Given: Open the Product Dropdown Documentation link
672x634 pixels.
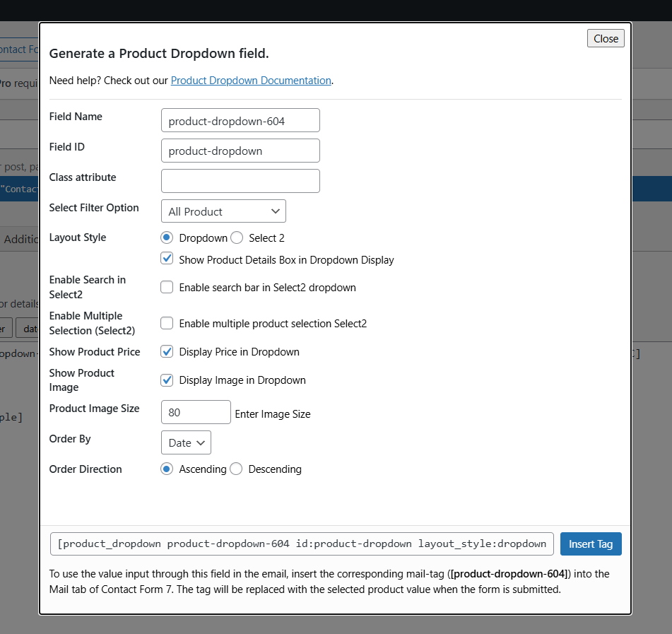Looking at the screenshot, I should pos(251,81).
